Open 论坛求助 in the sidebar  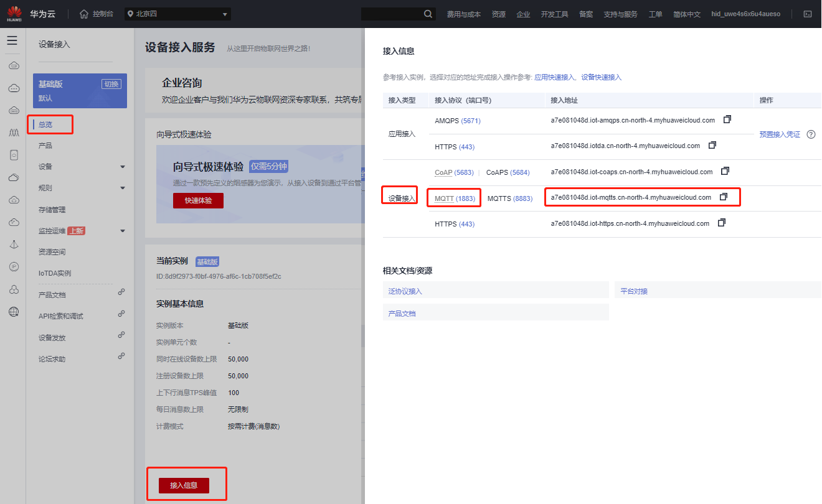click(52, 359)
